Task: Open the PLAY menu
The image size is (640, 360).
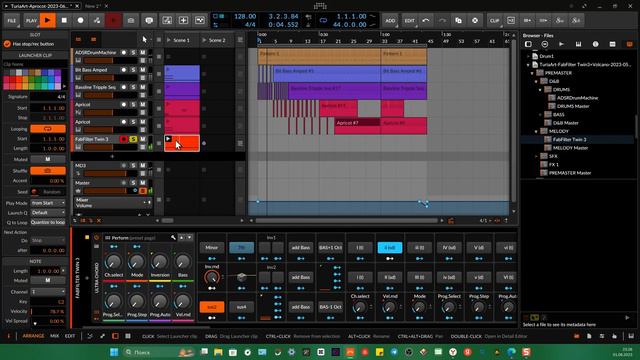Action: tap(31, 20)
